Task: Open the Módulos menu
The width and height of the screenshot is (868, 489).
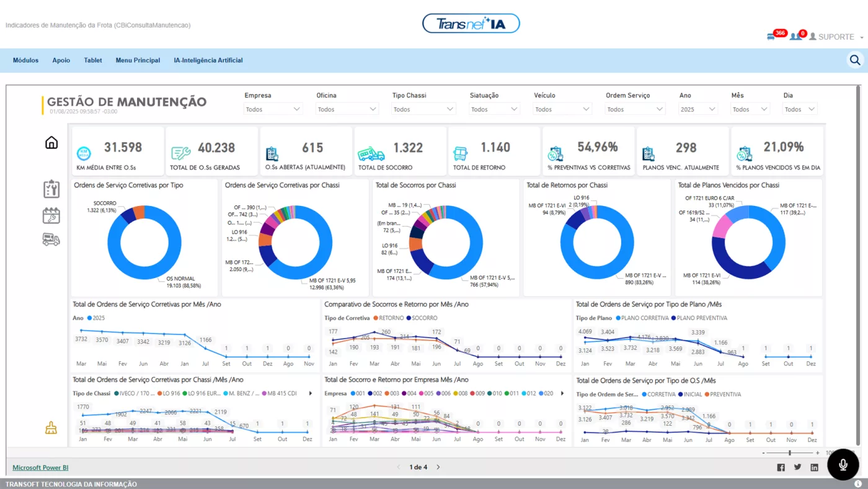Action: pyautogui.click(x=25, y=60)
